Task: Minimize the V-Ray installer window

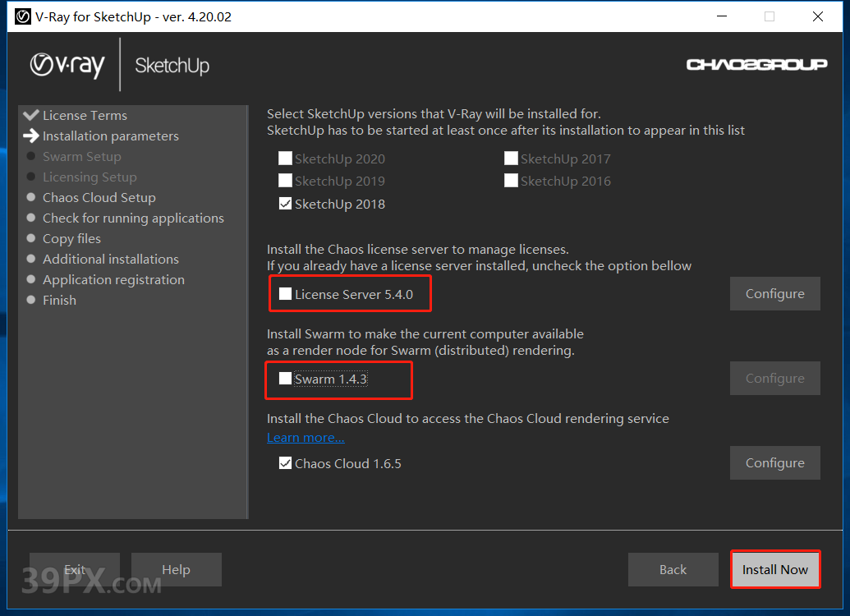Action: click(722, 16)
